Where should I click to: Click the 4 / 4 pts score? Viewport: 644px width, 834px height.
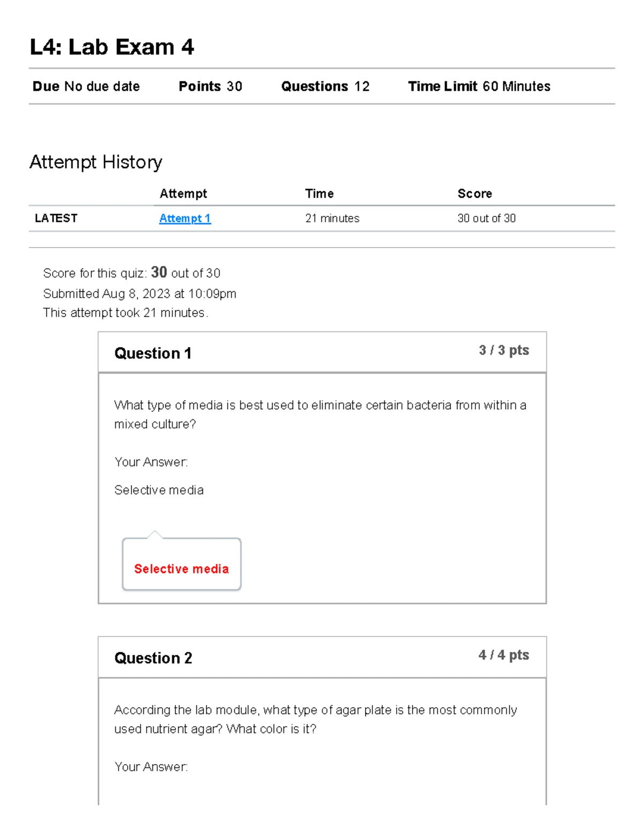pyautogui.click(x=503, y=655)
